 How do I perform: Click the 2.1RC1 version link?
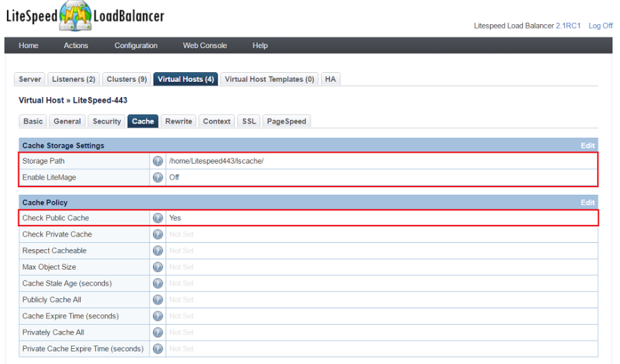point(568,25)
